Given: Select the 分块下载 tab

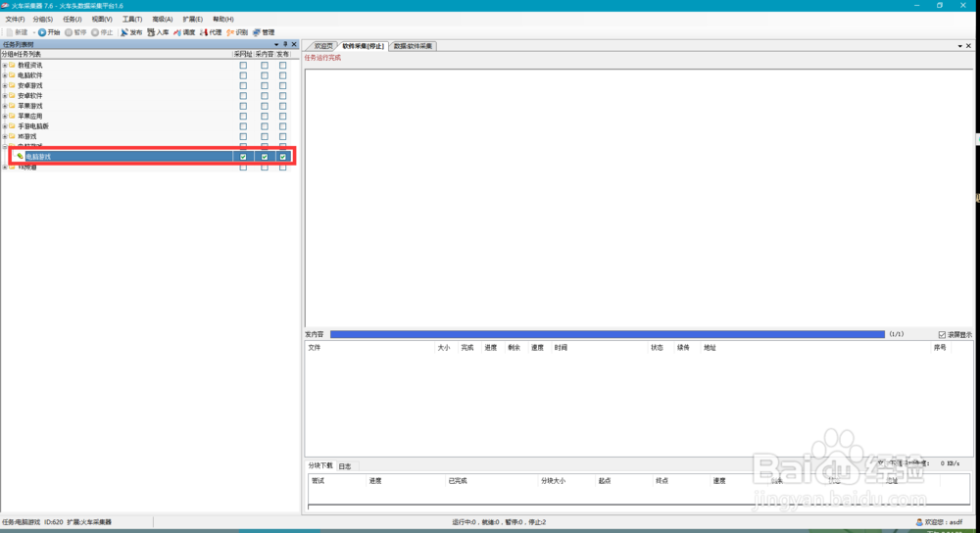Looking at the screenshot, I should (x=320, y=466).
